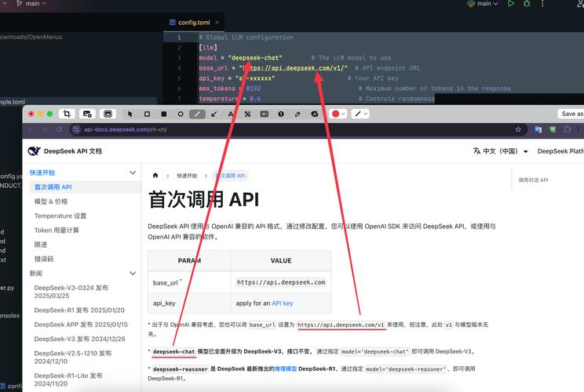
Task: Click the Save as button
Action: click(571, 114)
